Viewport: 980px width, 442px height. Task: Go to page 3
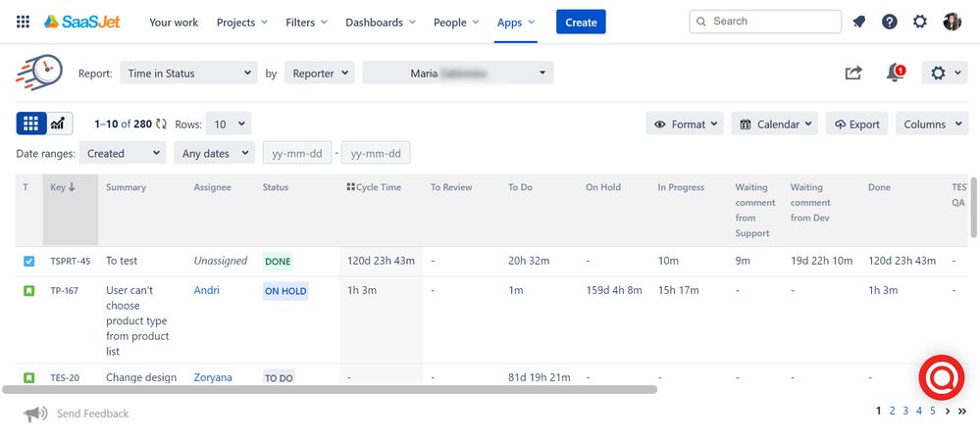tap(905, 411)
